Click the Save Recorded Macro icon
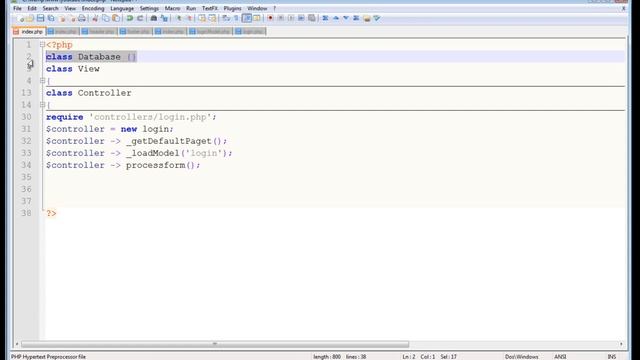 [x=312, y=18]
